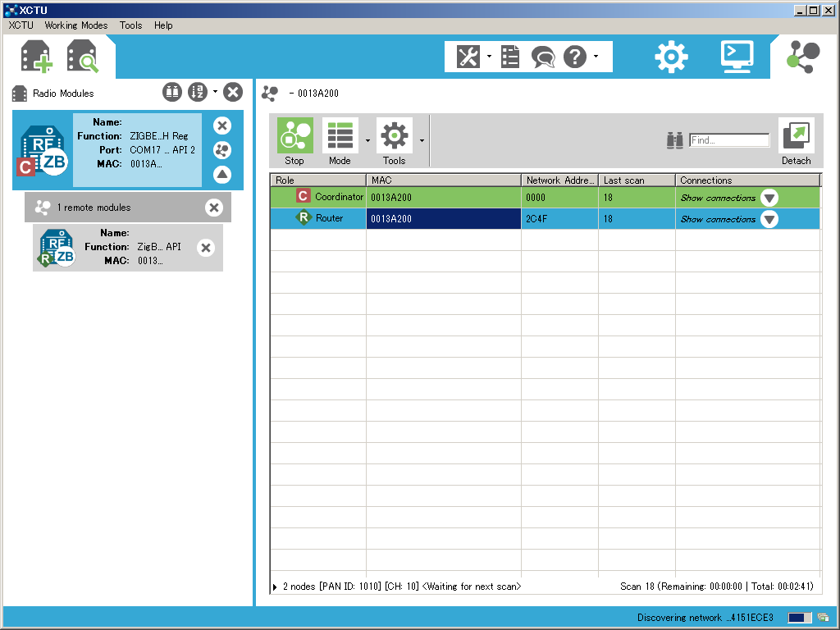Switch to Consoles working mode
This screenshot has height=630, width=840.
737,57
